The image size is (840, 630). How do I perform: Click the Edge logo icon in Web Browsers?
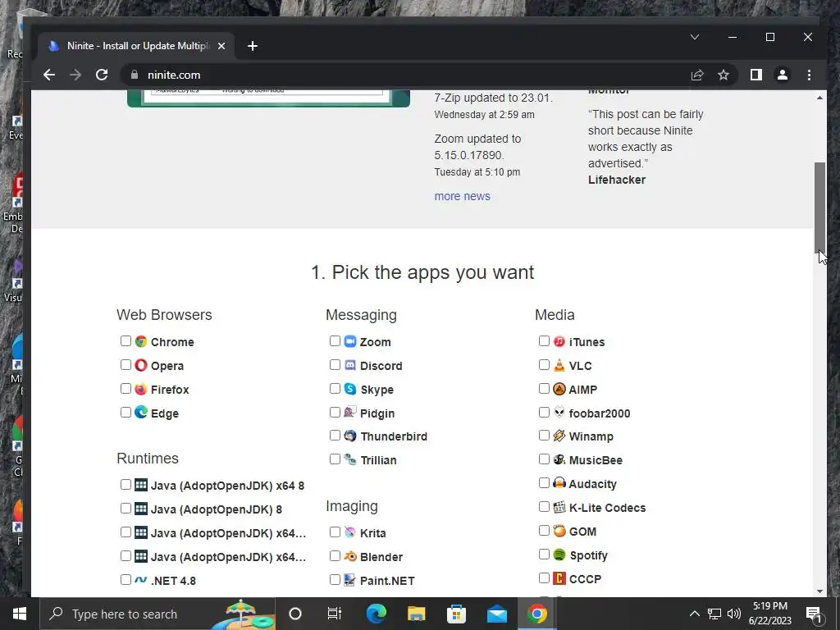pyautogui.click(x=141, y=413)
